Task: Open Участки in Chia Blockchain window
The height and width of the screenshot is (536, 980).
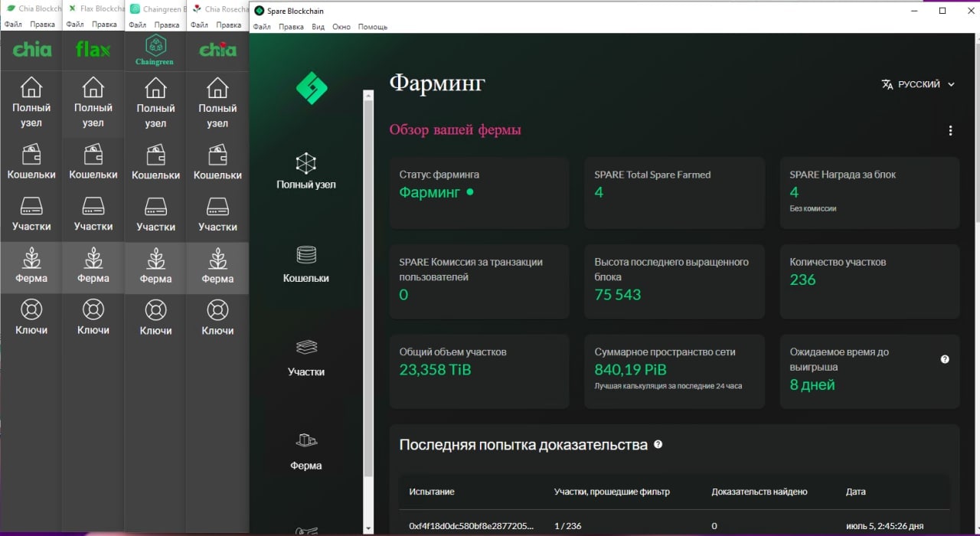Action: point(31,214)
